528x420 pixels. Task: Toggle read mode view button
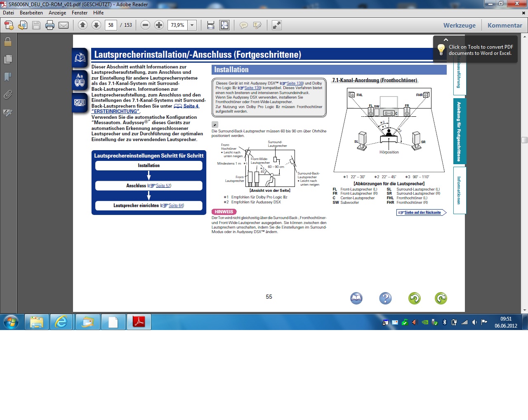277,25
